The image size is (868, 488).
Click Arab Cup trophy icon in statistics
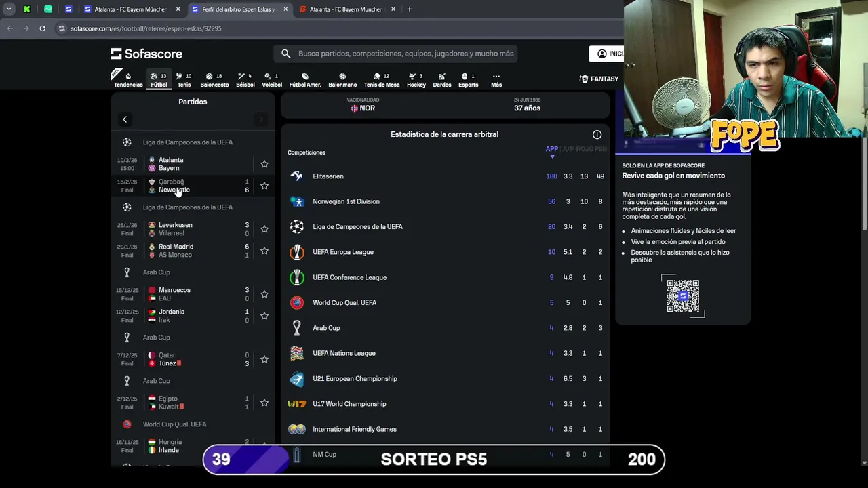tap(296, 328)
